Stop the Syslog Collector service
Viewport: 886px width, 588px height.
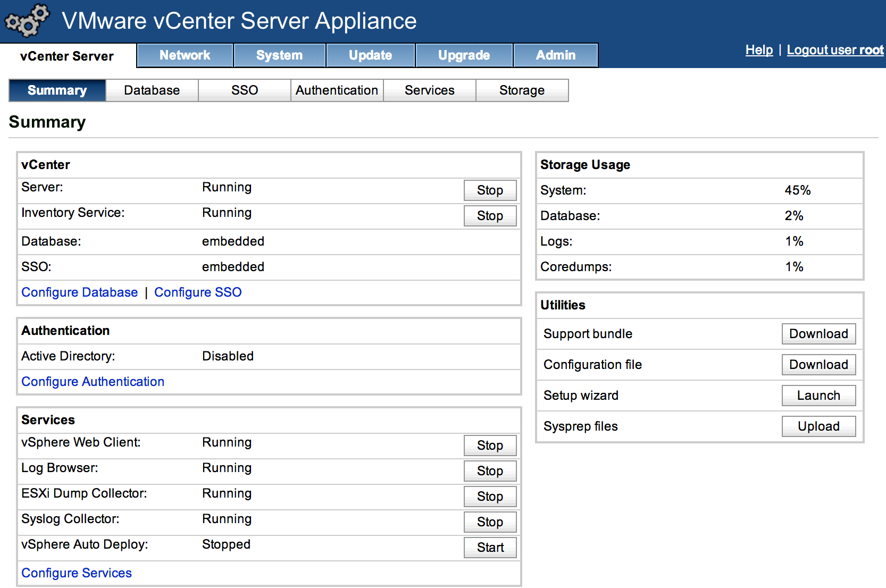(490, 522)
